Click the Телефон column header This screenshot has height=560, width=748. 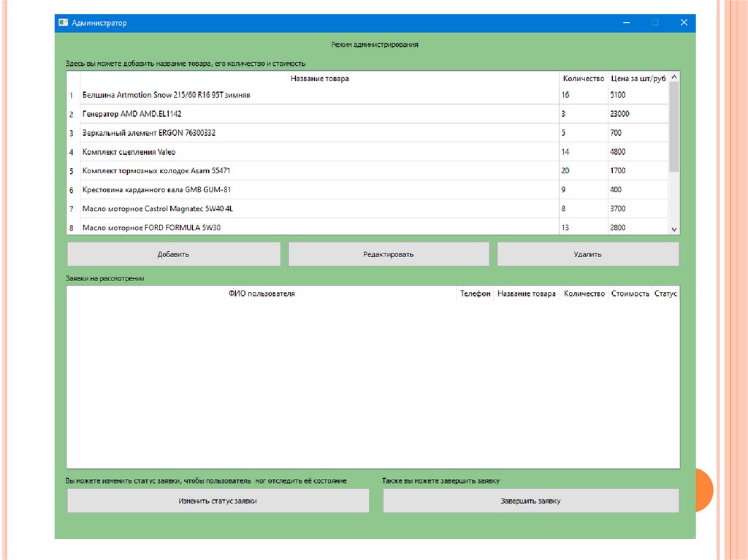[x=475, y=294]
